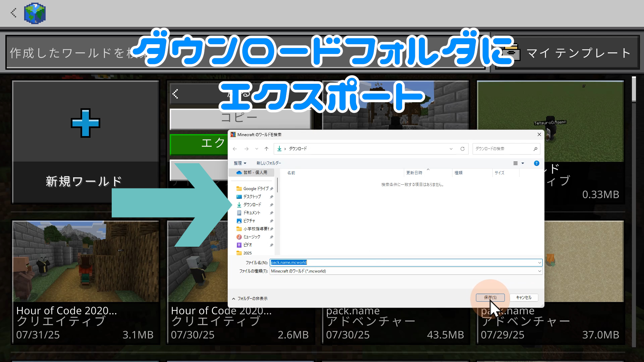Image resolution: width=644 pixels, height=362 pixels.
Task: Click the world globe icon in header
Action: pos(35,13)
